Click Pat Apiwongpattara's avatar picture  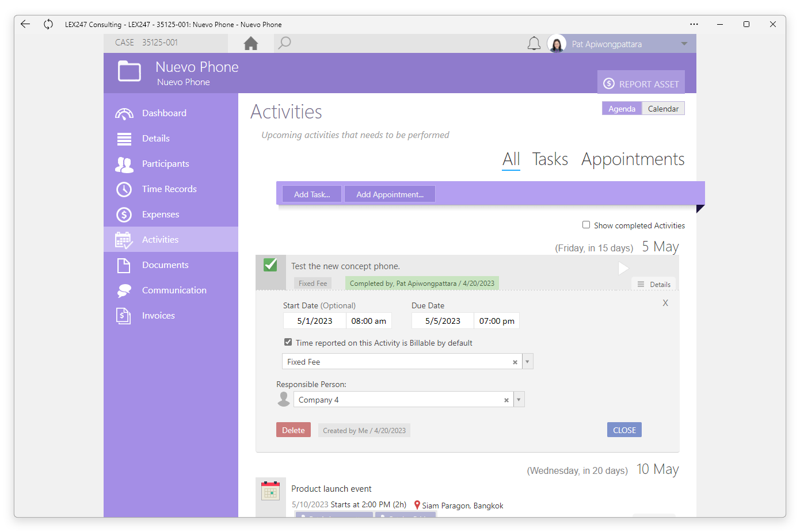[x=557, y=44]
